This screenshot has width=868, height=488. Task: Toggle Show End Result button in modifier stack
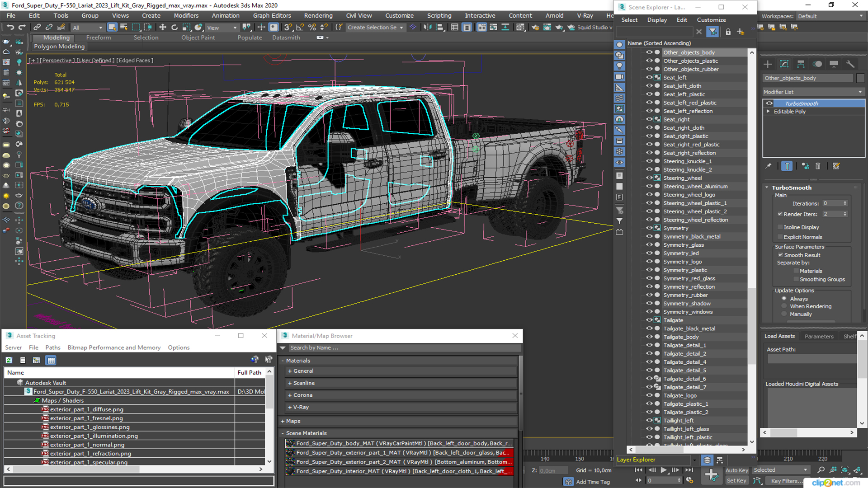pyautogui.click(x=787, y=166)
